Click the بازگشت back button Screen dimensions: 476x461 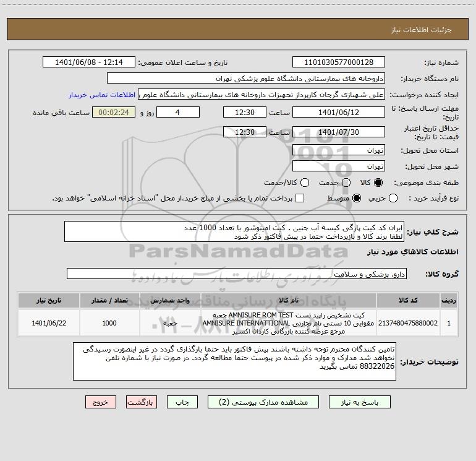click(142, 402)
